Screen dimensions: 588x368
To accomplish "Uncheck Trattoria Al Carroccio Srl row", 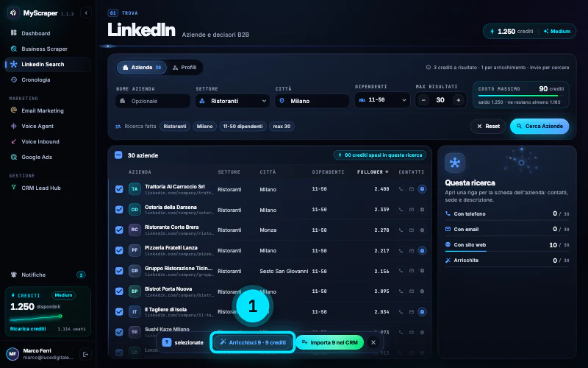I will (119, 189).
